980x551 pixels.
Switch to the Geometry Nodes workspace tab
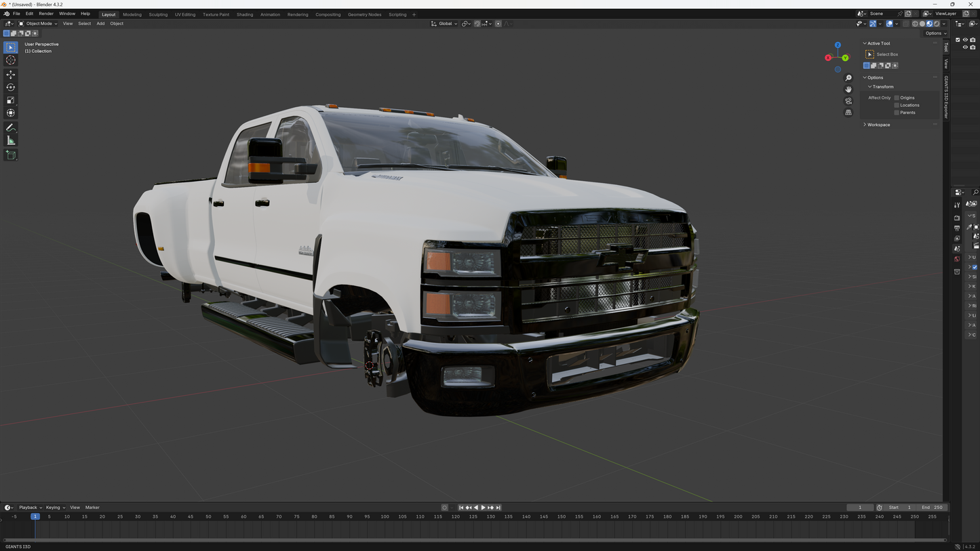click(x=364, y=14)
